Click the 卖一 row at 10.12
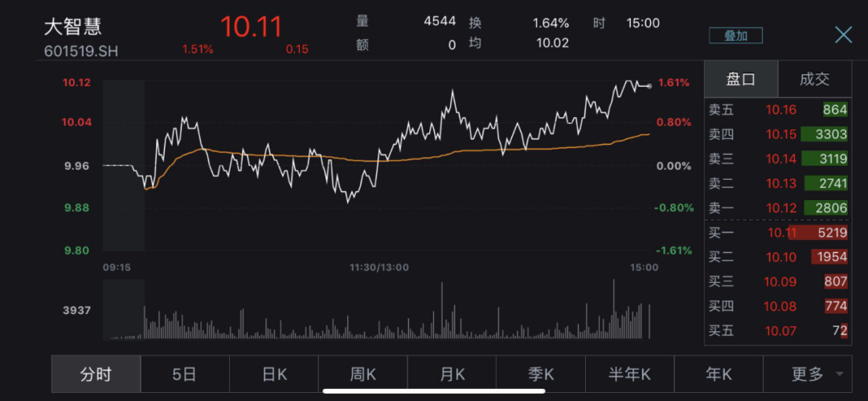Image resolution: width=868 pixels, height=401 pixels. (x=778, y=207)
